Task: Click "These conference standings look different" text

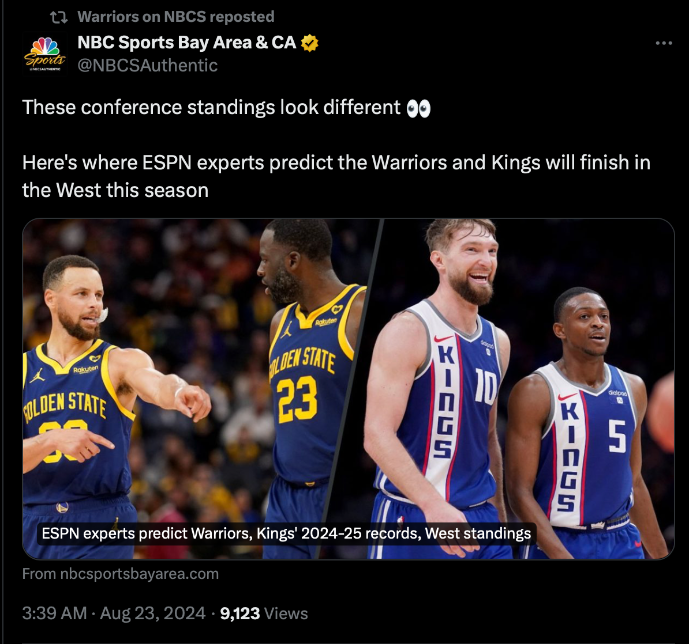Action: tap(211, 108)
